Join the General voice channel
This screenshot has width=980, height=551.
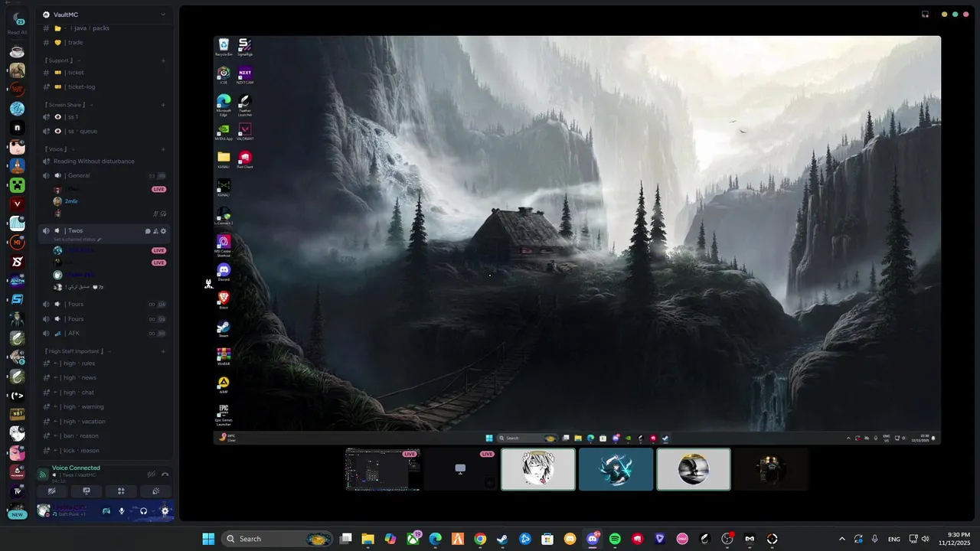pos(105,176)
